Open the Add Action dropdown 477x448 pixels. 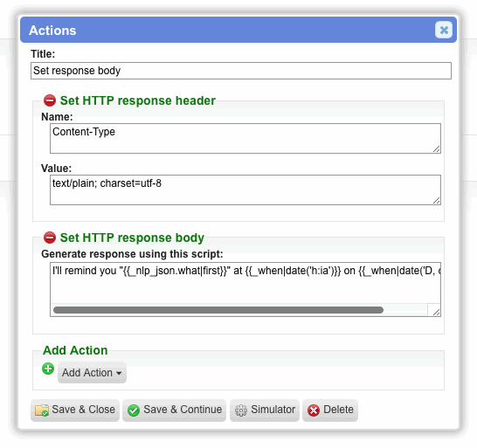coord(92,373)
